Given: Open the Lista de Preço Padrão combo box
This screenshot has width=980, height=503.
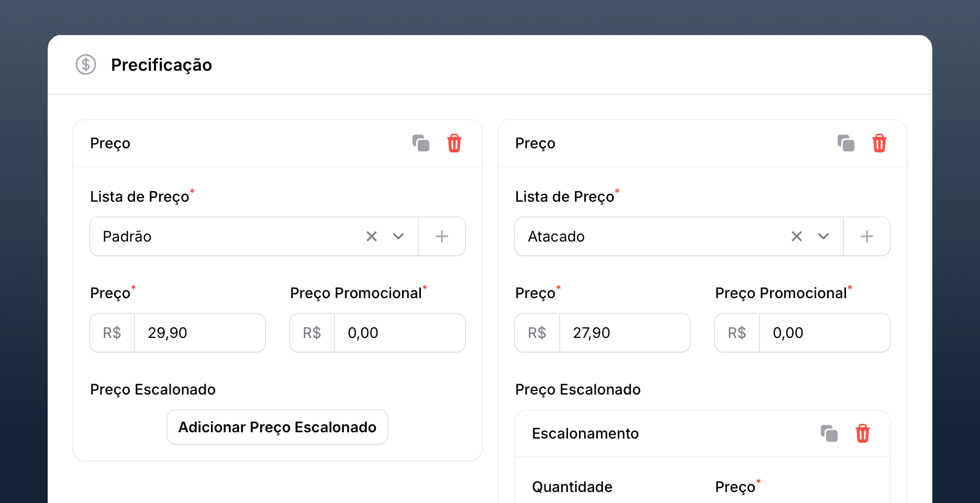Looking at the screenshot, I should (225, 236).
